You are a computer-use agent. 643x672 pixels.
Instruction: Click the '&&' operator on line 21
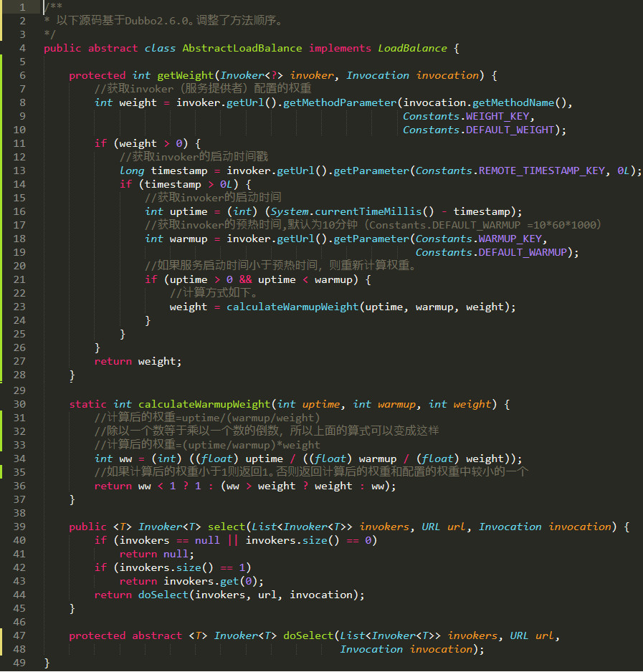click(245, 279)
